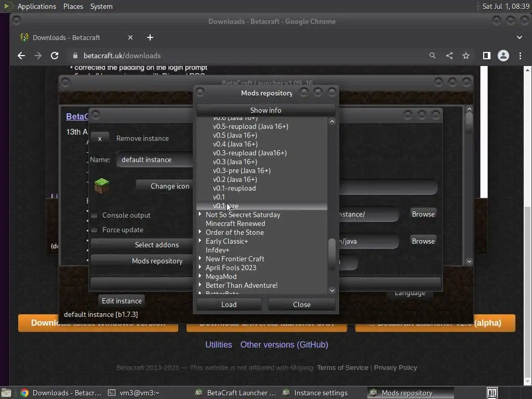This screenshot has height=399, width=532.
Task: Show desktop icon in bottom panel
Action: (x=6, y=393)
